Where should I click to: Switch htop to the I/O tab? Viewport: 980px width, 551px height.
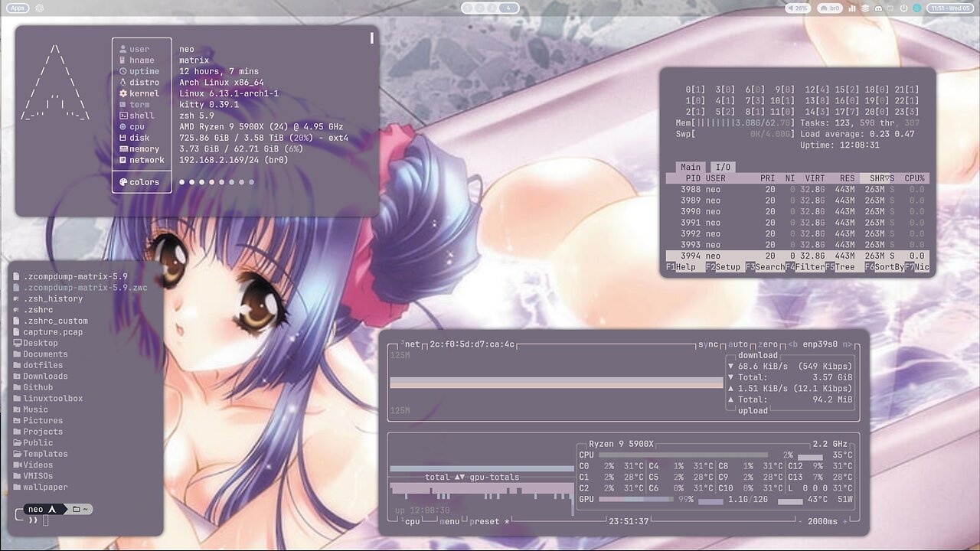(722, 167)
